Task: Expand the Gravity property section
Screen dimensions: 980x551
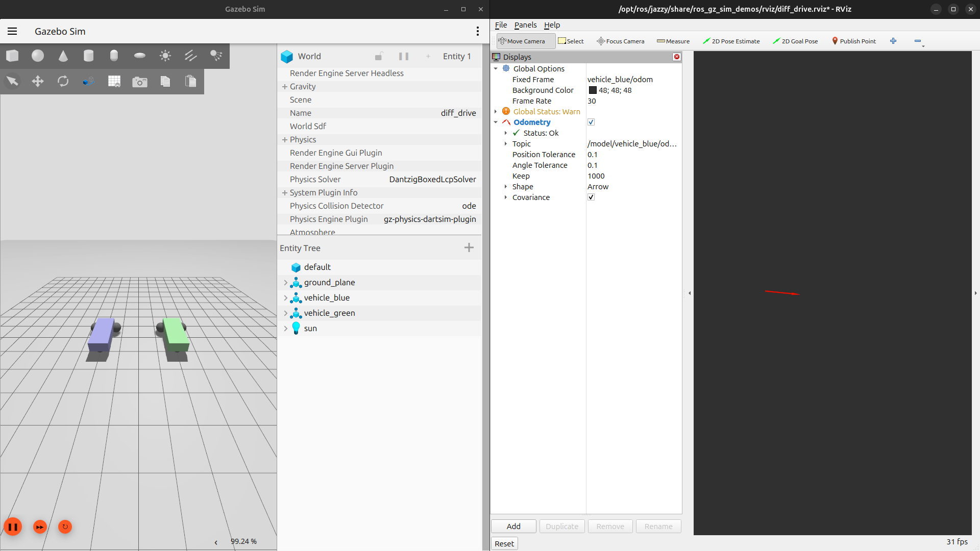Action: point(285,87)
